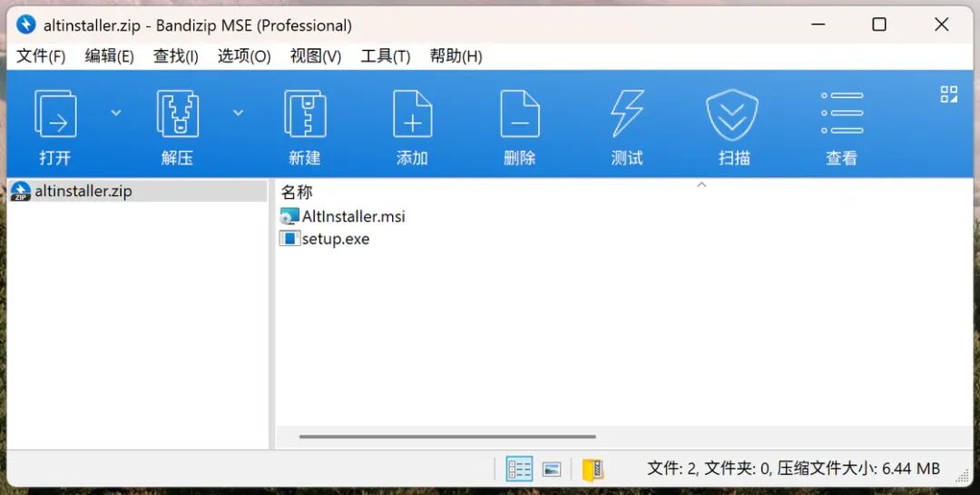Click the Delete (删除) file icon
This screenshot has height=495, width=980.
click(519, 114)
